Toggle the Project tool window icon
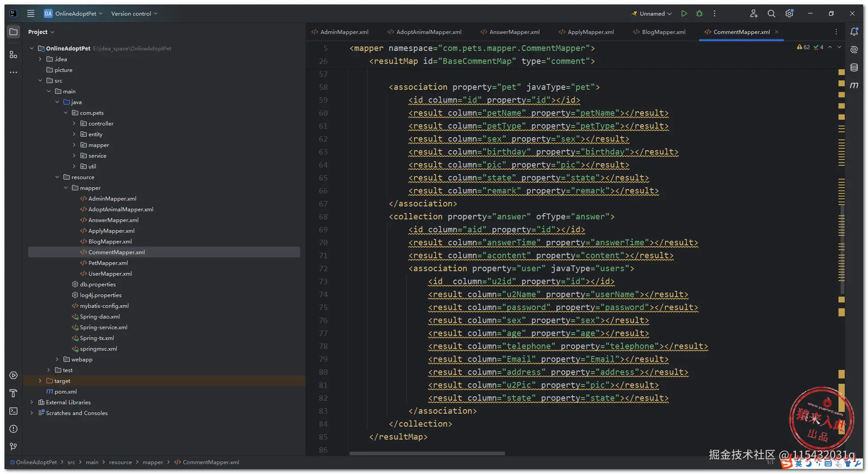The height and width of the screenshot is (474, 868). tap(13, 32)
